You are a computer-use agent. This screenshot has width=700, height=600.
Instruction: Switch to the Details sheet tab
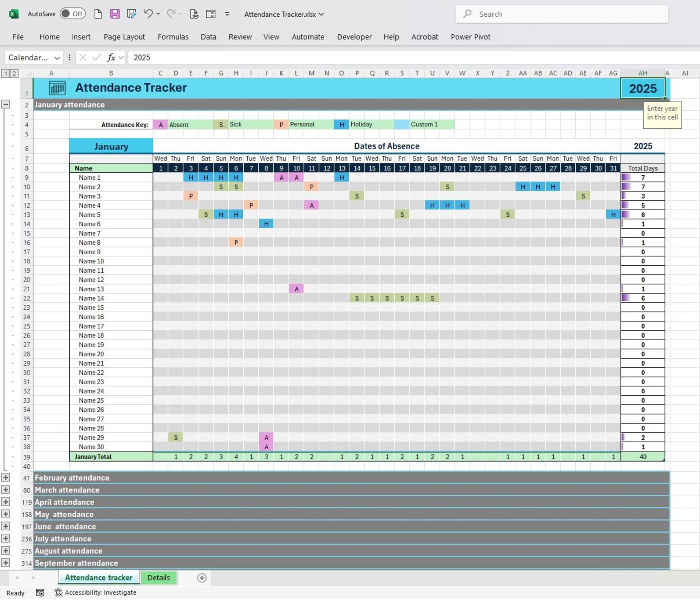tap(159, 578)
